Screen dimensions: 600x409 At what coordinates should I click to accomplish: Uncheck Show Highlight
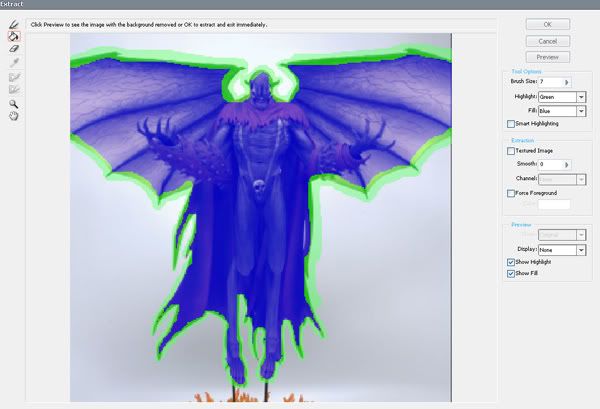click(512, 262)
